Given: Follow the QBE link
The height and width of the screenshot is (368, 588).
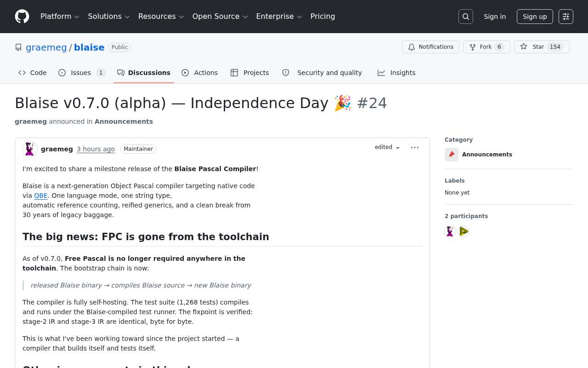Looking at the screenshot, I should coord(41,195).
